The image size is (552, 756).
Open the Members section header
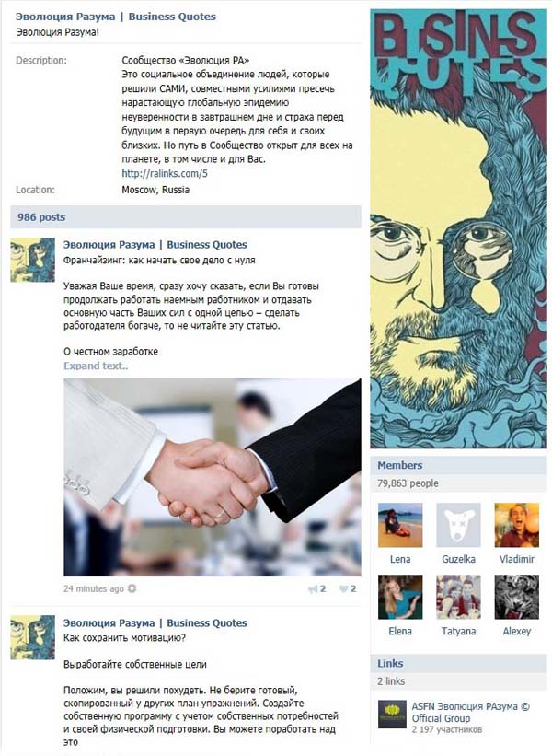(x=458, y=465)
